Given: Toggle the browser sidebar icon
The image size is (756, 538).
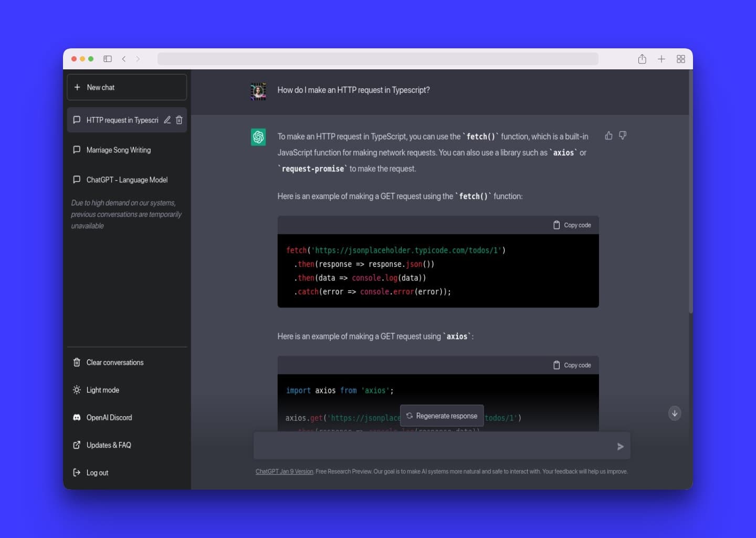Looking at the screenshot, I should pos(108,59).
